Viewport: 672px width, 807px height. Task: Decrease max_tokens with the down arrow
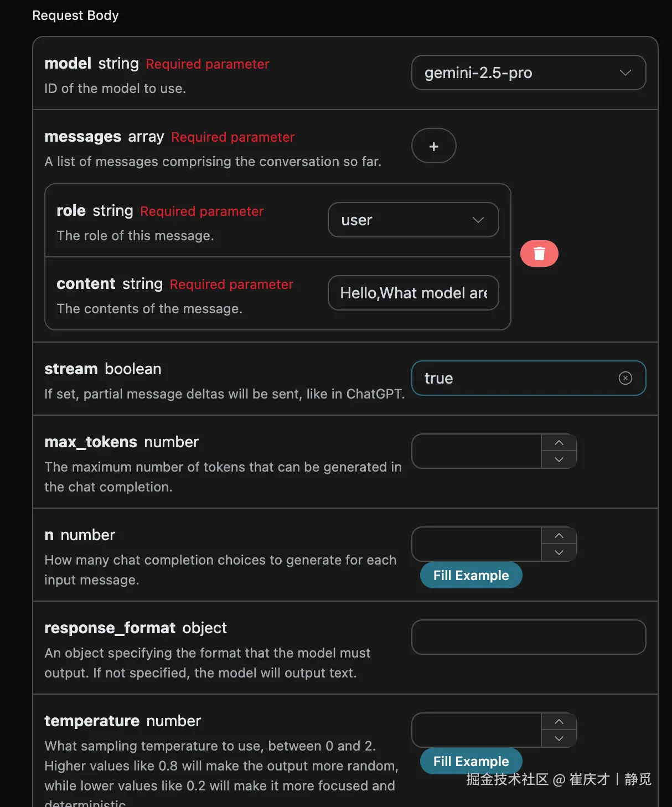point(559,459)
